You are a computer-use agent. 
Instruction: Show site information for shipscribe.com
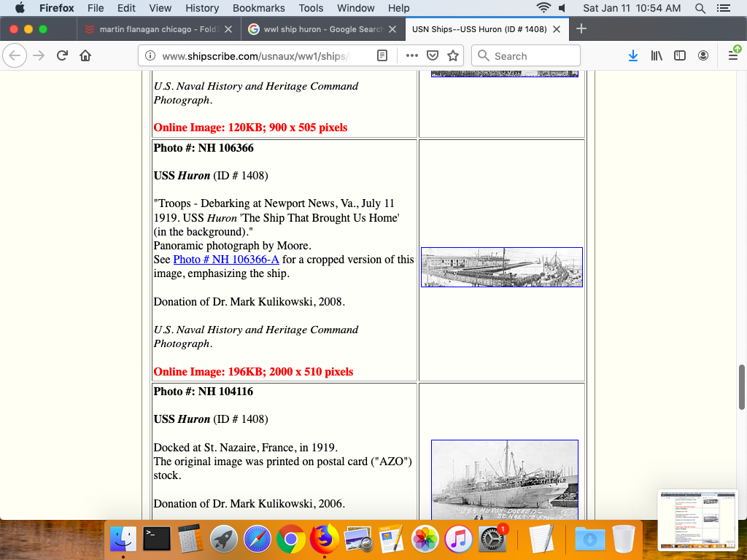150,56
